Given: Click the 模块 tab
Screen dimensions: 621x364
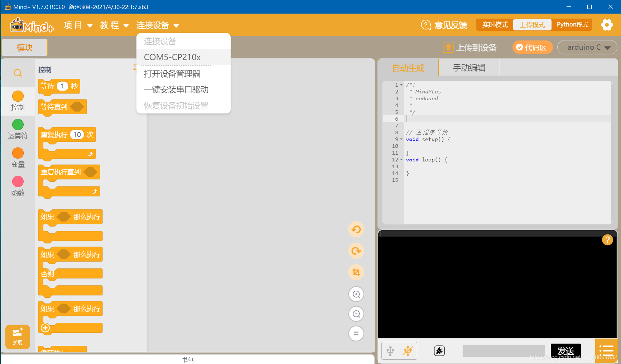Looking at the screenshot, I should coord(25,48).
